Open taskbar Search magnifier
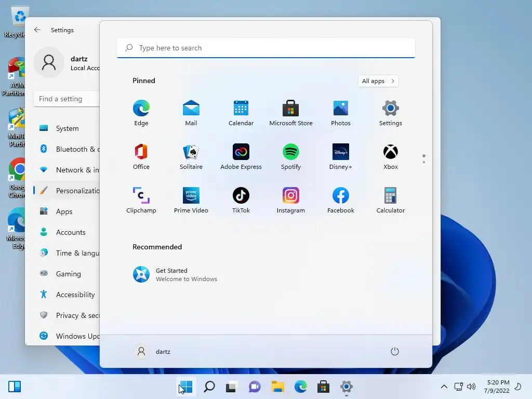The width and height of the screenshot is (532, 399). coord(209,387)
